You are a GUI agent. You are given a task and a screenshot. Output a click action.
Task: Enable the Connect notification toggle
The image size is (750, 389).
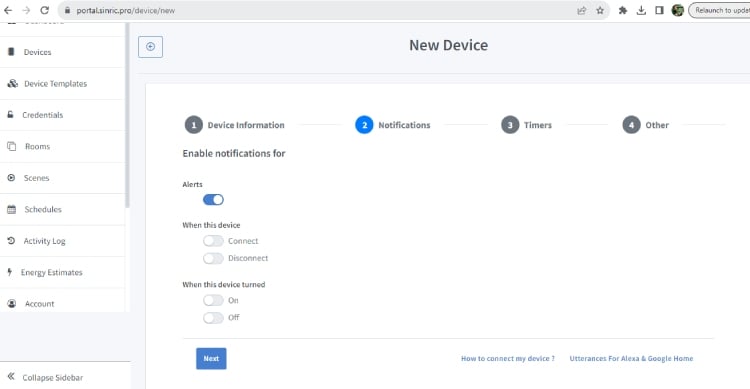click(x=213, y=241)
